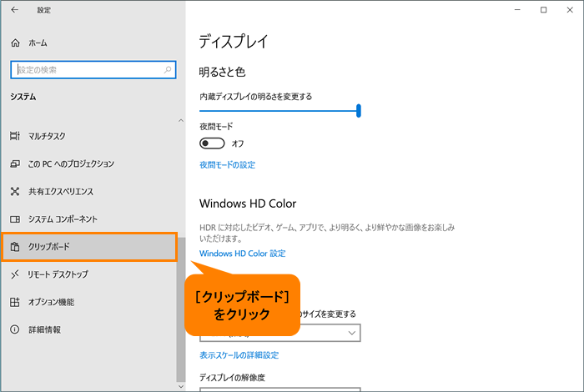Go back with the arrow icon
Viewport: 584px width, 392px height.
(x=14, y=10)
